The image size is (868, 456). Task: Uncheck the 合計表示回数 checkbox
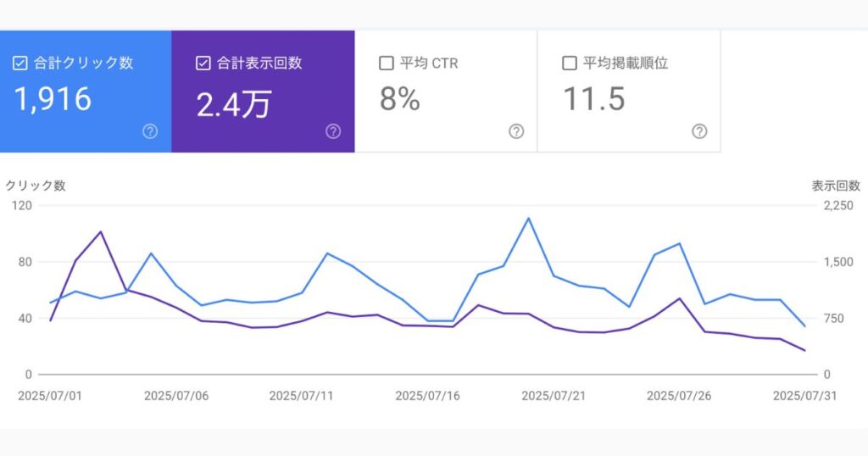point(203,63)
